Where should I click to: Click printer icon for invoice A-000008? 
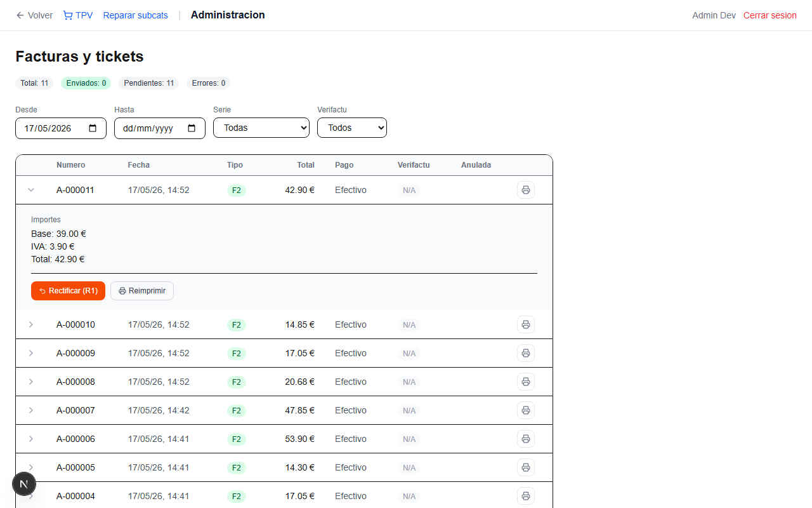point(525,382)
